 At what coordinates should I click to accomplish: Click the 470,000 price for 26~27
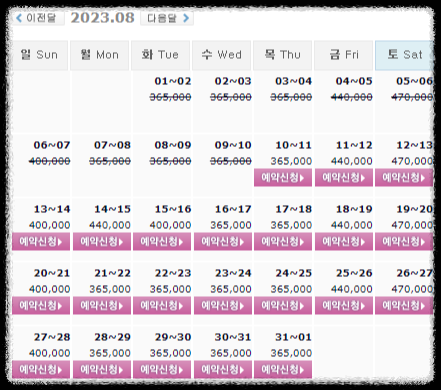(412, 289)
